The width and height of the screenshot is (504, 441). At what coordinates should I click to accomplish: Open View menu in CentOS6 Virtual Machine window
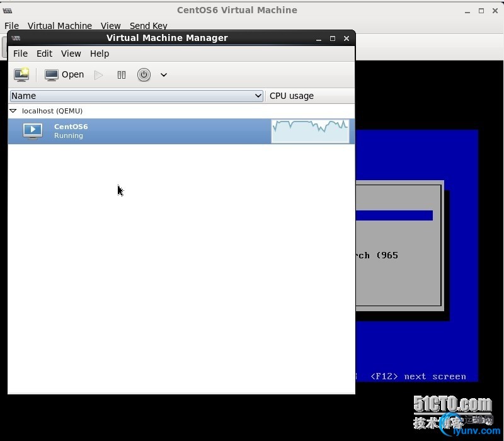point(111,26)
